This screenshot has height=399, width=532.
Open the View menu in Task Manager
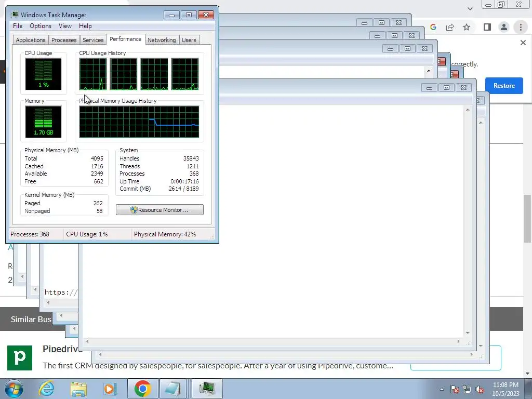(x=65, y=26)
